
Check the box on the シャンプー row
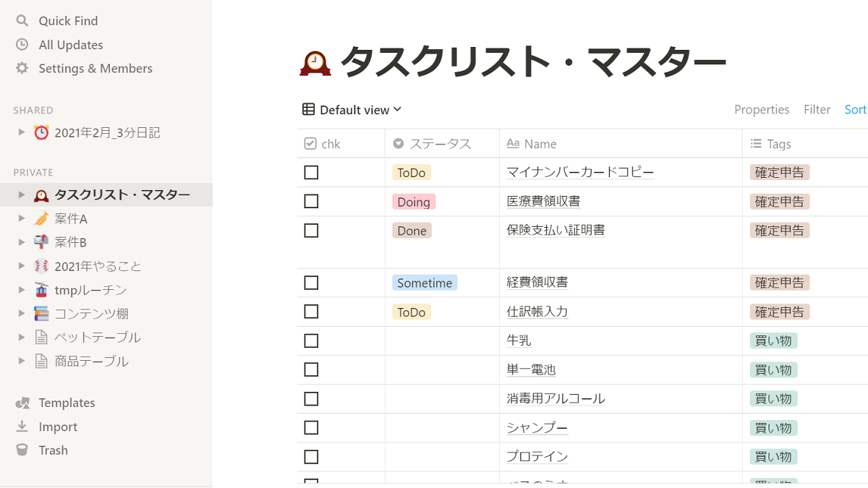tap(311, 427)
